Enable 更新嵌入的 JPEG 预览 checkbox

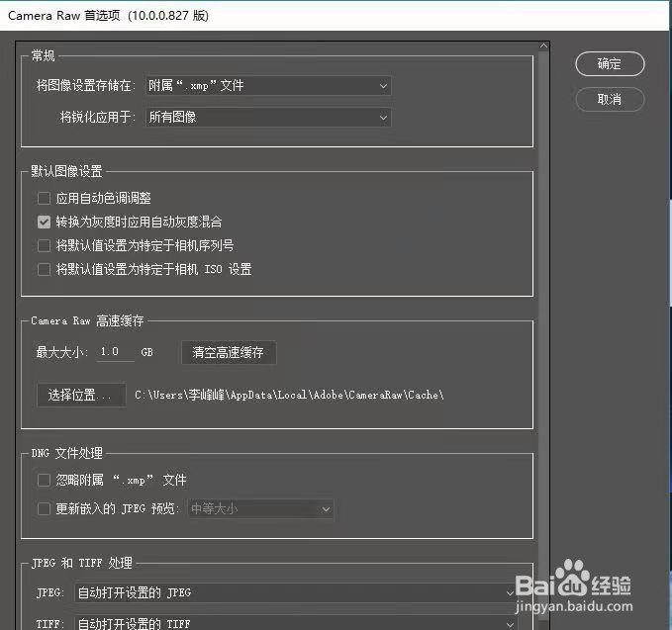click(x=44, y=508)
